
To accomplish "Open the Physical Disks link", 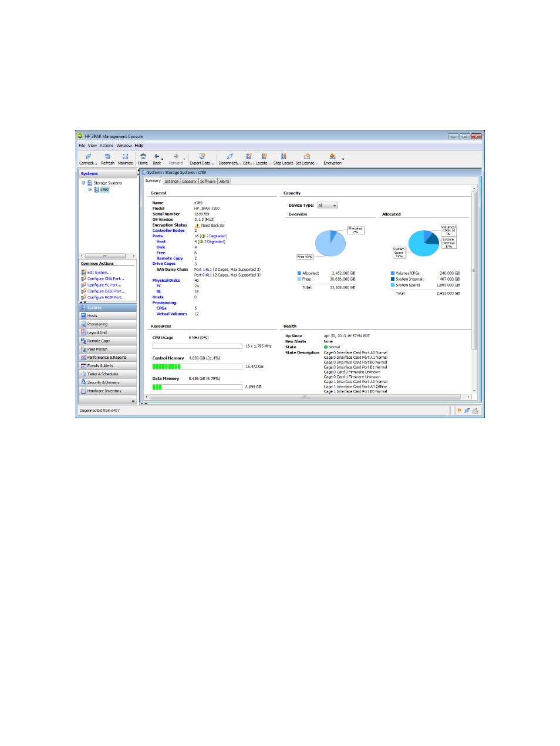I will pos(166,281).
